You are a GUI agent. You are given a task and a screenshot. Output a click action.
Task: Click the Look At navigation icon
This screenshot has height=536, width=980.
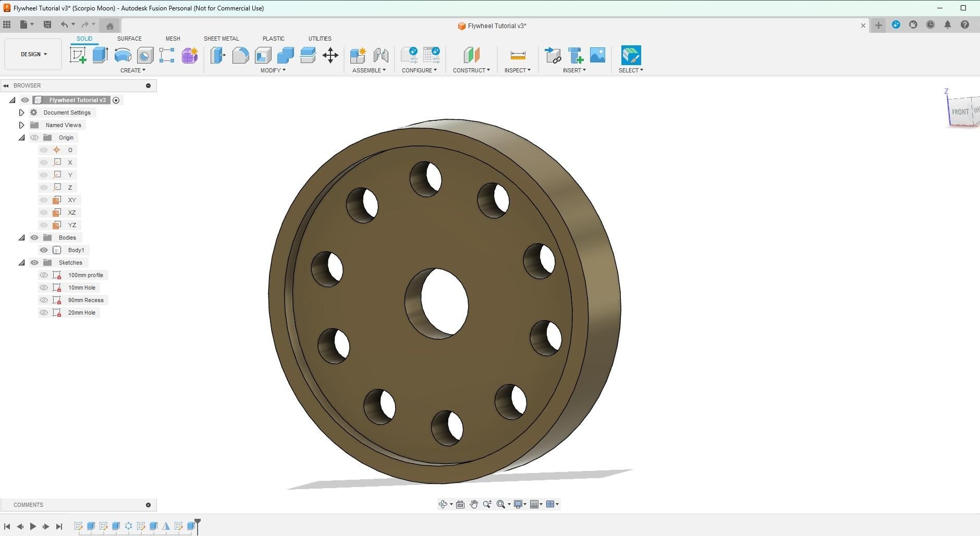point(460,504)
